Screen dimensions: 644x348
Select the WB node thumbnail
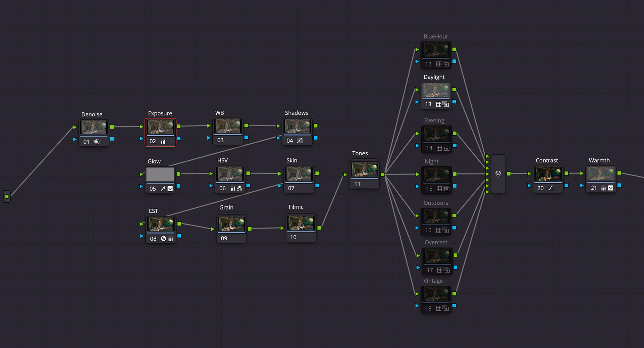[x=228, y=127]
